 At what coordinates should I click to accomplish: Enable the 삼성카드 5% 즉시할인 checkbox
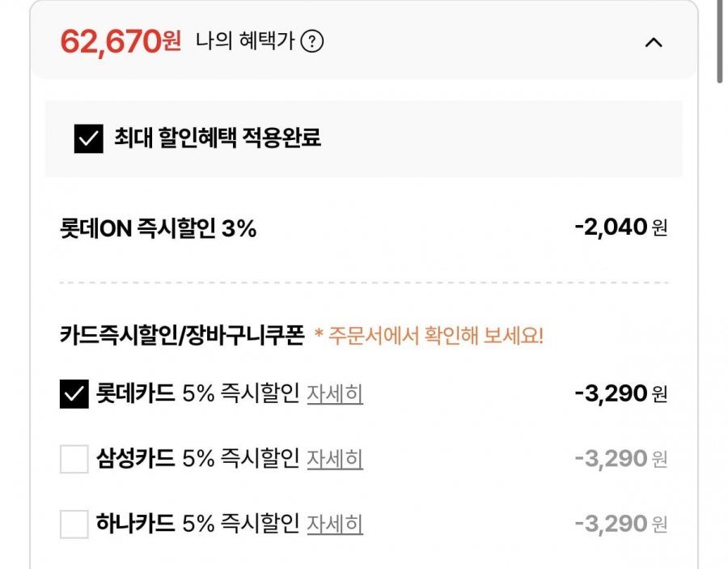[x=74, y=460]
